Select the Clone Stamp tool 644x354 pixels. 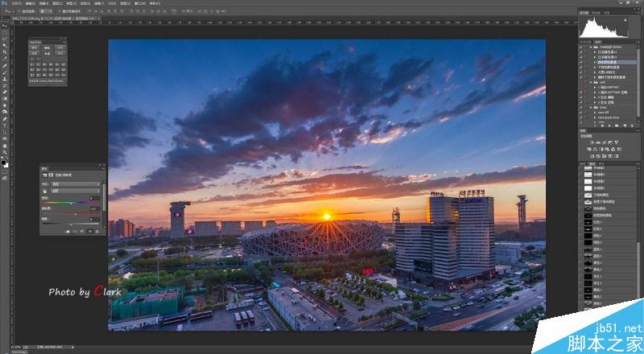5,79
